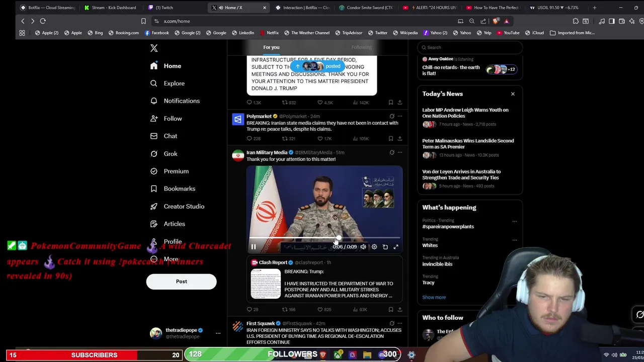Focus the X Search field
Viewport: 644px width, 362px height.
[470, 47]
